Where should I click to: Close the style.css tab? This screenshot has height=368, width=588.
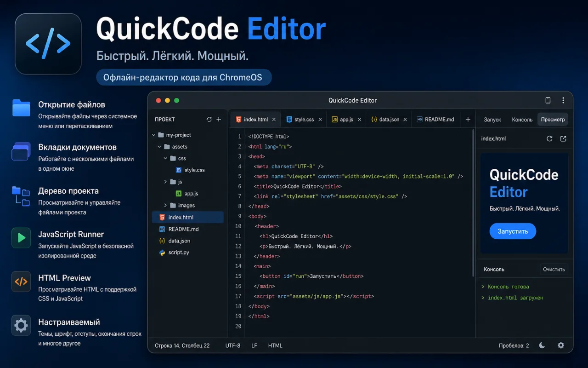click(320, 120)
